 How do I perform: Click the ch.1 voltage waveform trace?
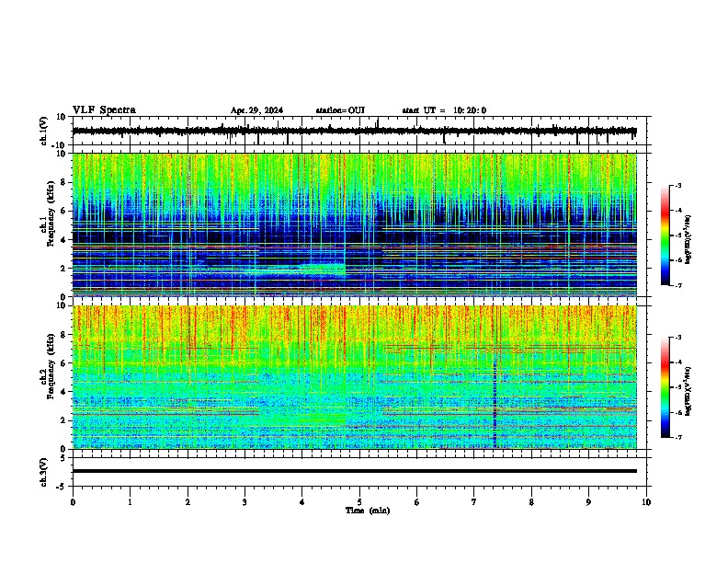click(x=355, y=132)
